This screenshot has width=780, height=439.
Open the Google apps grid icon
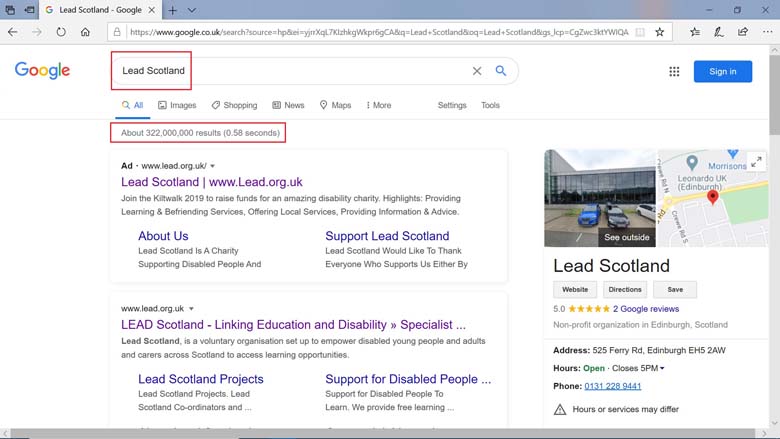pos(674,71)
